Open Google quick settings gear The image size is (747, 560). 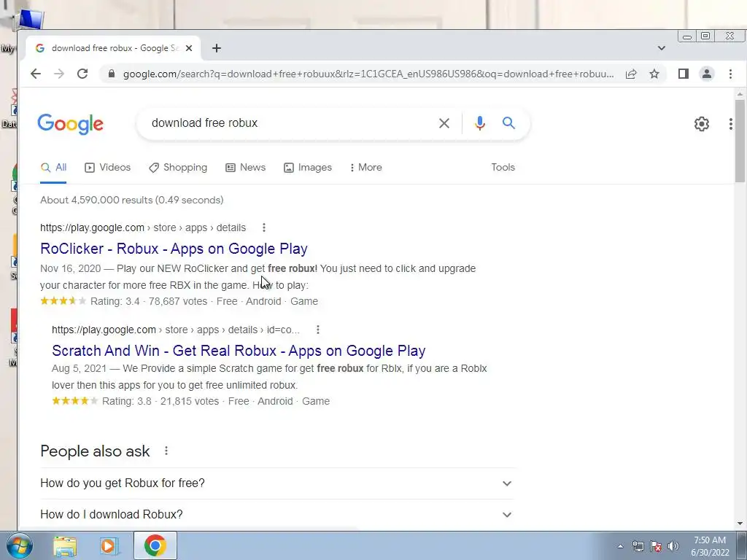pyautogui.click(x=701, y=124)
